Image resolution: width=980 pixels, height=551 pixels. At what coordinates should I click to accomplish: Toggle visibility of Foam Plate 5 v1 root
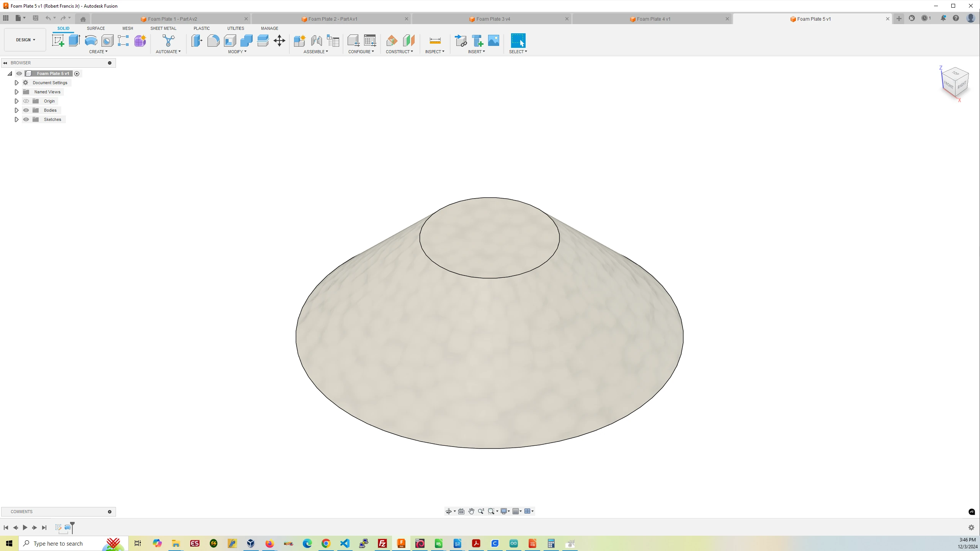(x=19, y=73)
